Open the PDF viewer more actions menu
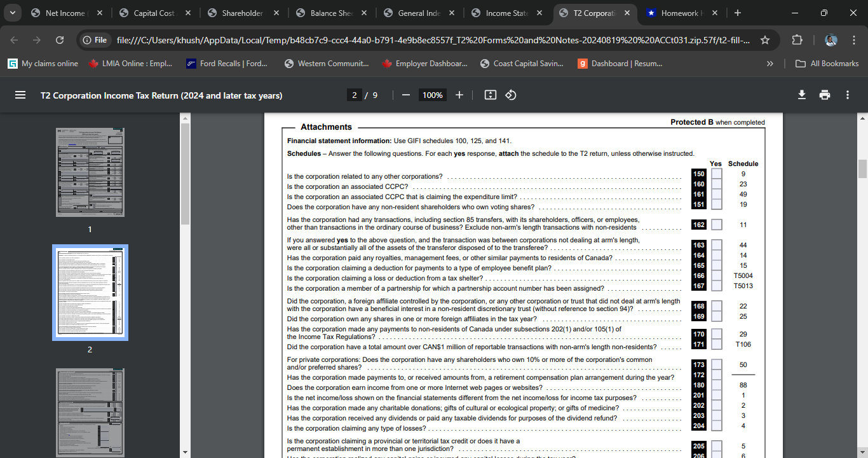 tap(848, 95)
